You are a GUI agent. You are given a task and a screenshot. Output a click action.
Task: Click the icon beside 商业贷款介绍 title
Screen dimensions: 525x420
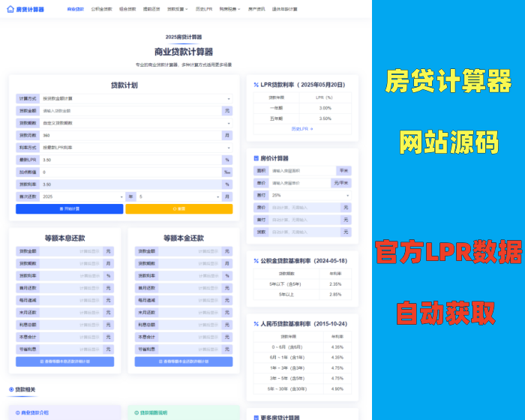17,412
